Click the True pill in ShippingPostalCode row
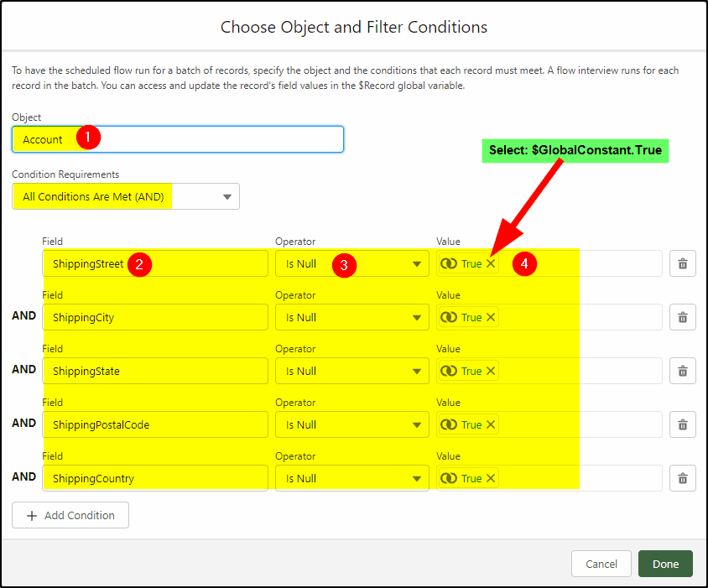 [468, 424]
